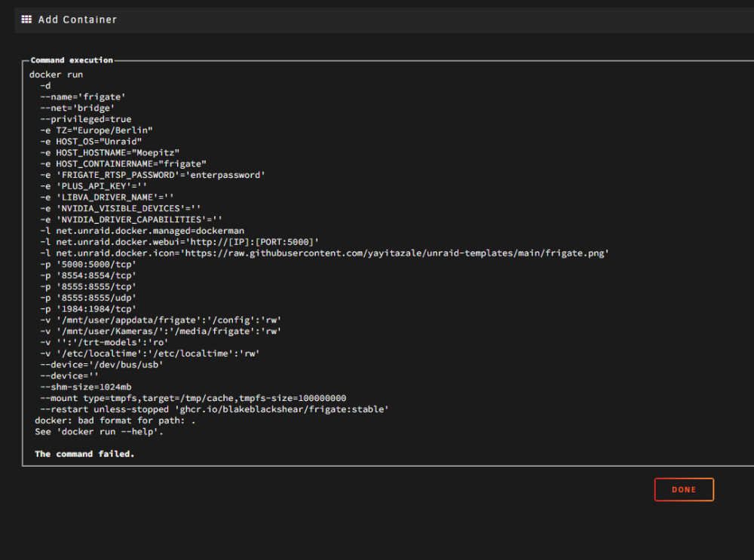Click the NVIDIA_VISIBLE_DEVICES line
This screenshot has width=754, height=560.
point(120,208)
